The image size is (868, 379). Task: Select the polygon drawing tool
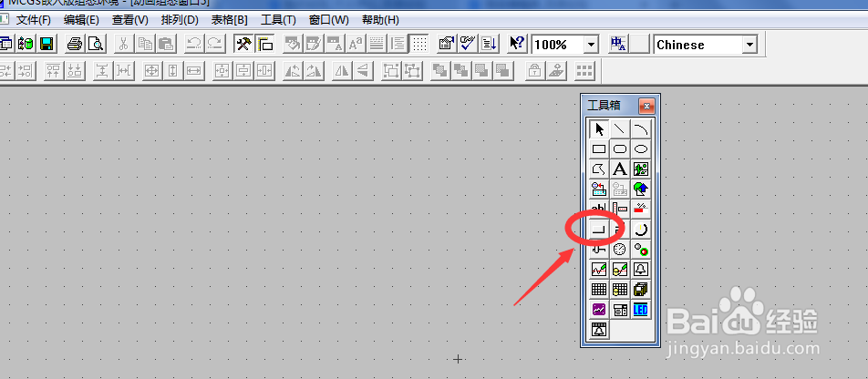[x=599, y=169]
